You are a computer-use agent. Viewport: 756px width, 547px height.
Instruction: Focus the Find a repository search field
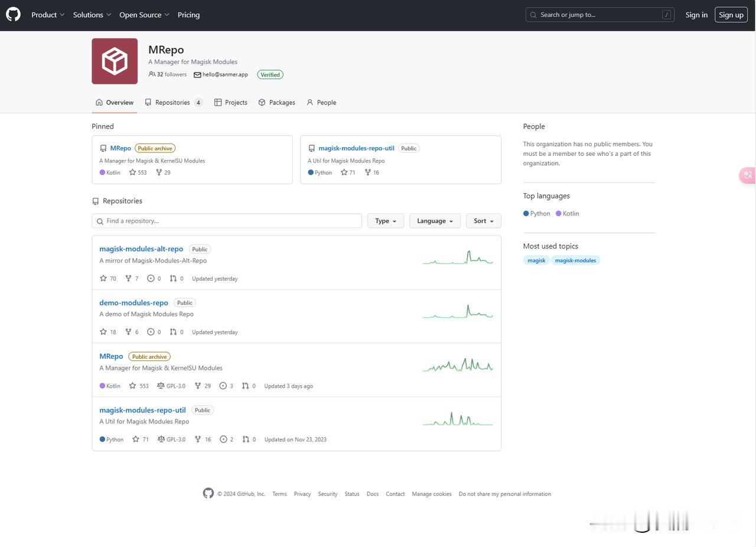pyautogui.click(x=227, y=221)
